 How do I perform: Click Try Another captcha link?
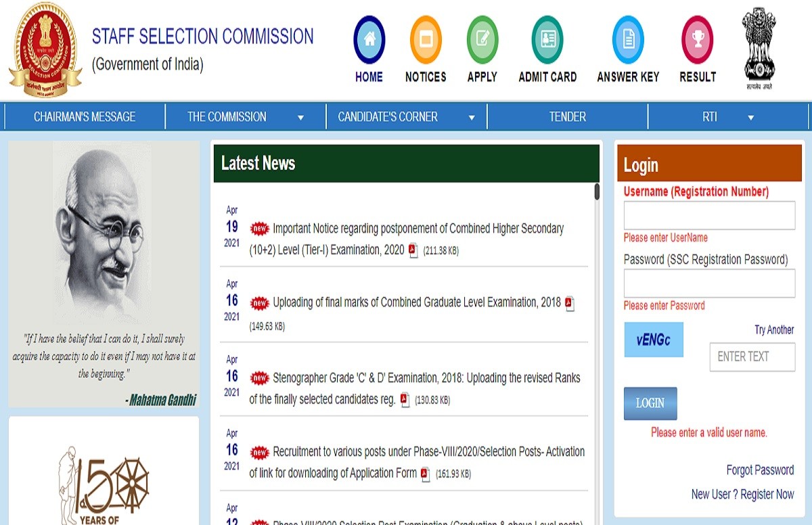coord(774,330)
